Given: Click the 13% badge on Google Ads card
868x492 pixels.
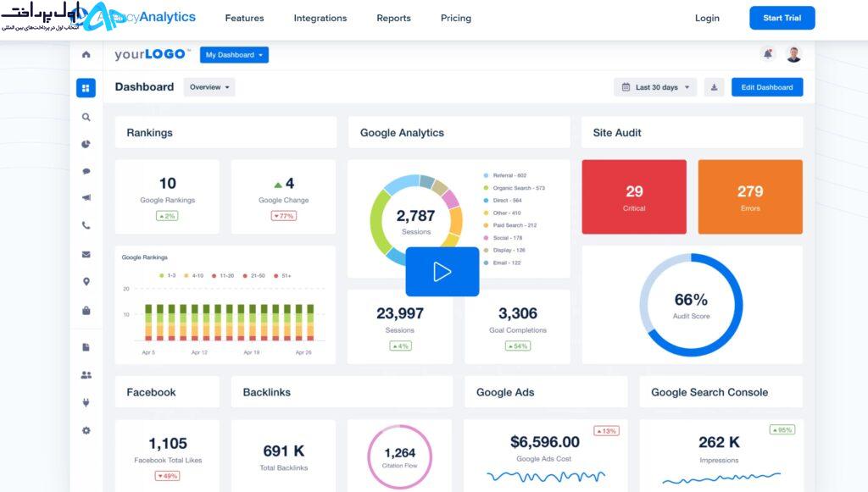Looking at the screenshot, I should point(606,431).
